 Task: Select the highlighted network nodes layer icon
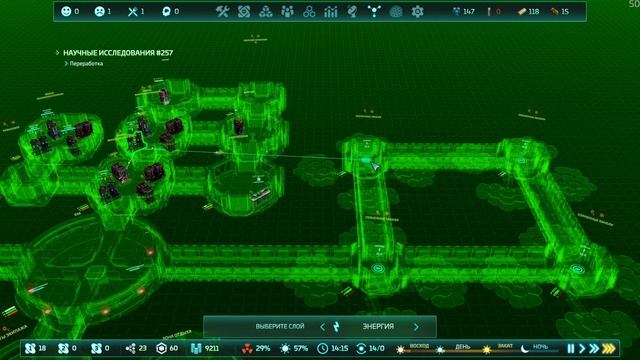[x=374, y=11]
